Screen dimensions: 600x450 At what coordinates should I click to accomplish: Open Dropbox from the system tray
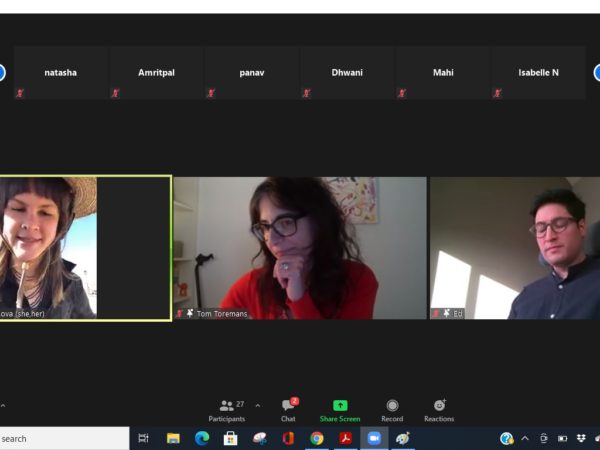coord(581,438)
